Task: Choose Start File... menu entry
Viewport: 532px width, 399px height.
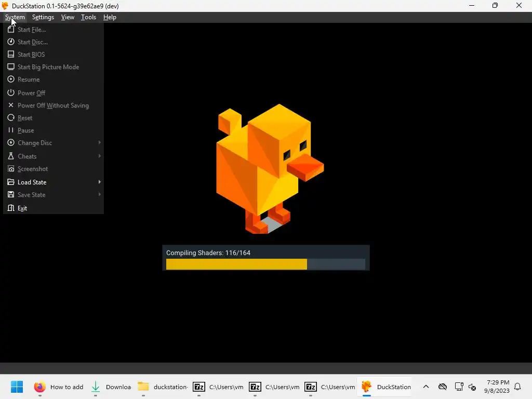Action: tap(54, 30)
